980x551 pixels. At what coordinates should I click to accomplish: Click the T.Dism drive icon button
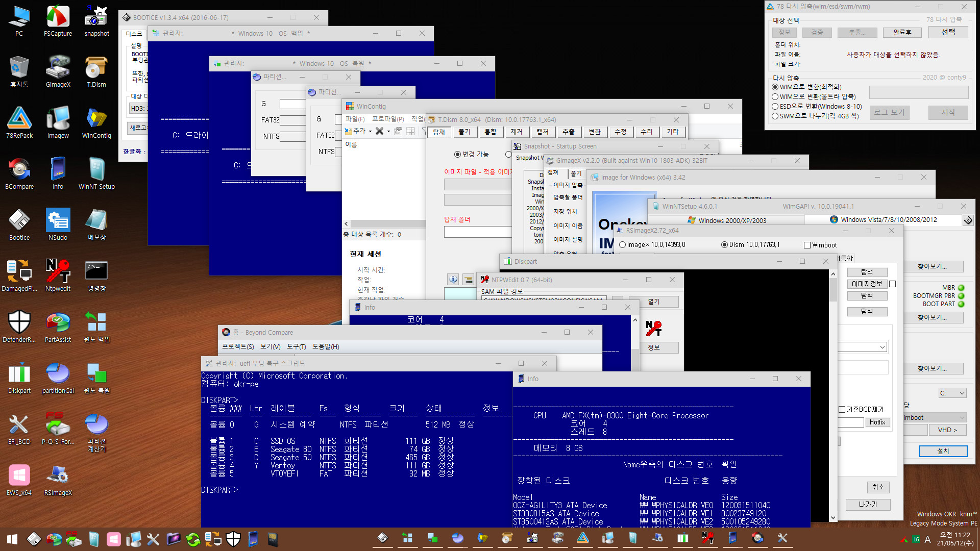[468, 280]
